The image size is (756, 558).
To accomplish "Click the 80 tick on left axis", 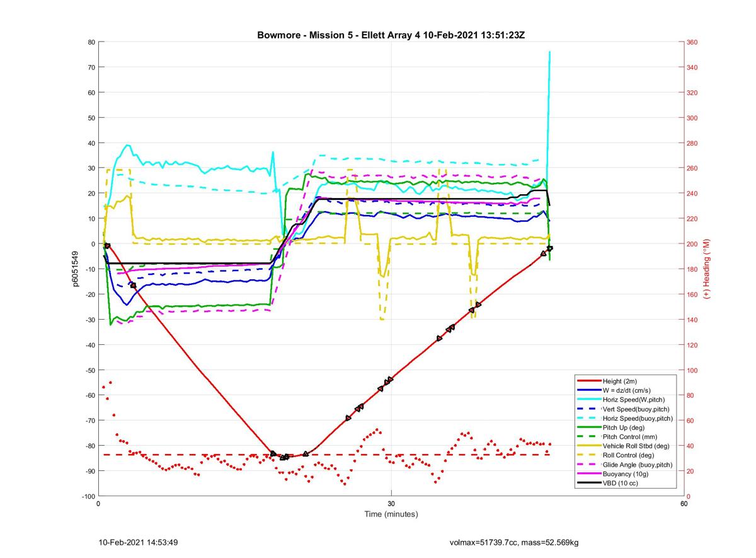I will pos(91,42).
